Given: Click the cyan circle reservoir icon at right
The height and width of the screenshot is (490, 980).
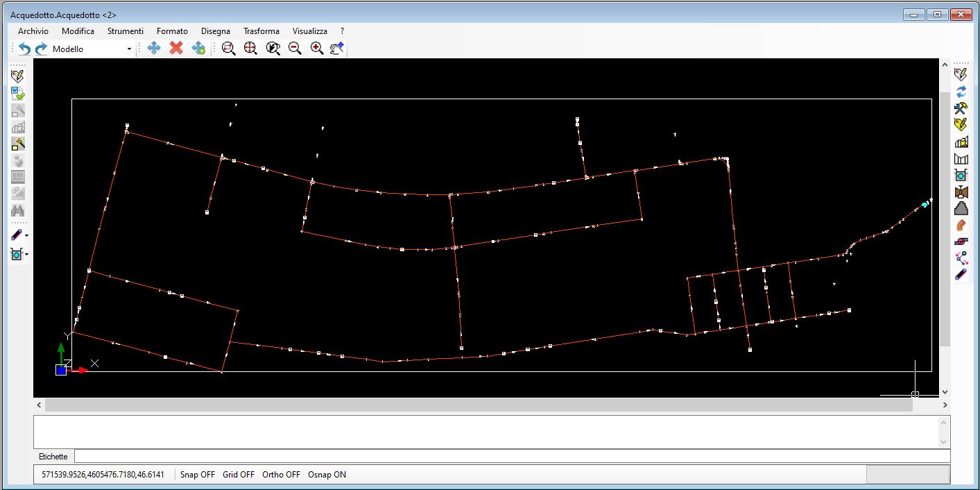Looking at the screenshot, I should 961,175.
